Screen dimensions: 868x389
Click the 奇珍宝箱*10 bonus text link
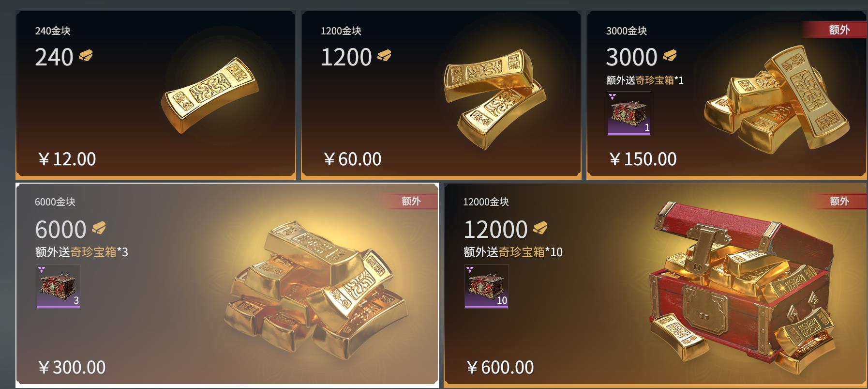pos(531,252)
